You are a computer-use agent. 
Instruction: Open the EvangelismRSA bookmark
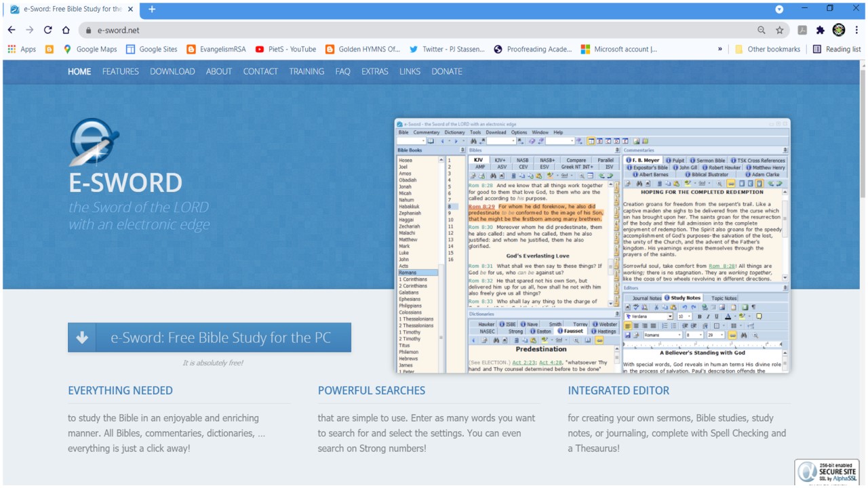coord(216,49)
